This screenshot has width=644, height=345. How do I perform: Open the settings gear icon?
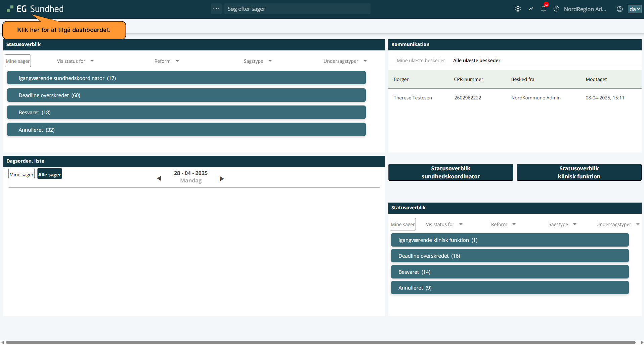tap(518, 9)
